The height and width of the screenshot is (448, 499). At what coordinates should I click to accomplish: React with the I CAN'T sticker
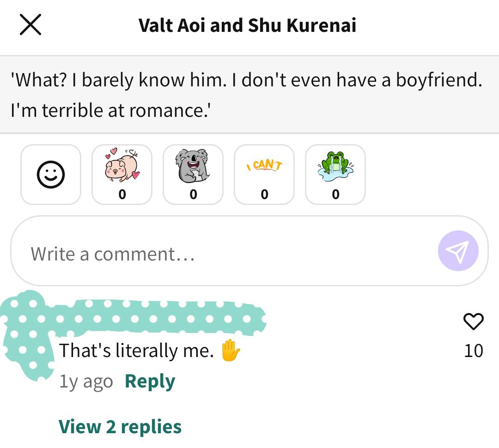click(x=264, y=175)
